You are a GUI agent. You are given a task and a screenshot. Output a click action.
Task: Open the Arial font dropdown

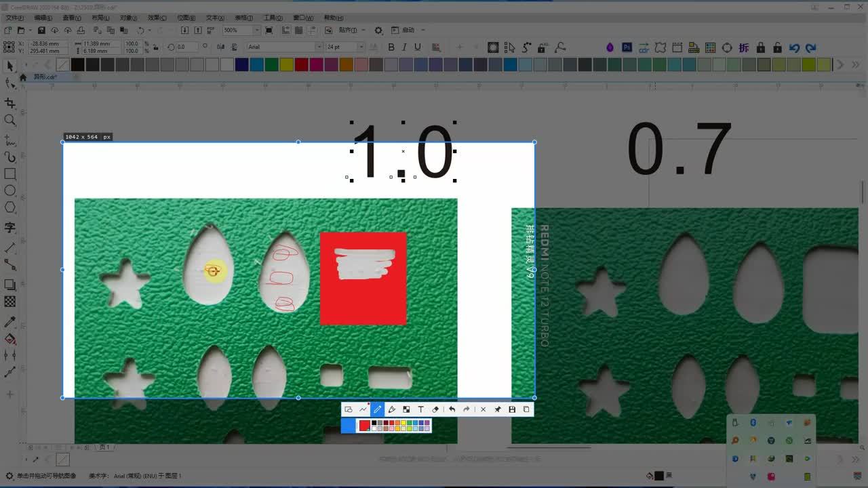[x=319, y=47]
